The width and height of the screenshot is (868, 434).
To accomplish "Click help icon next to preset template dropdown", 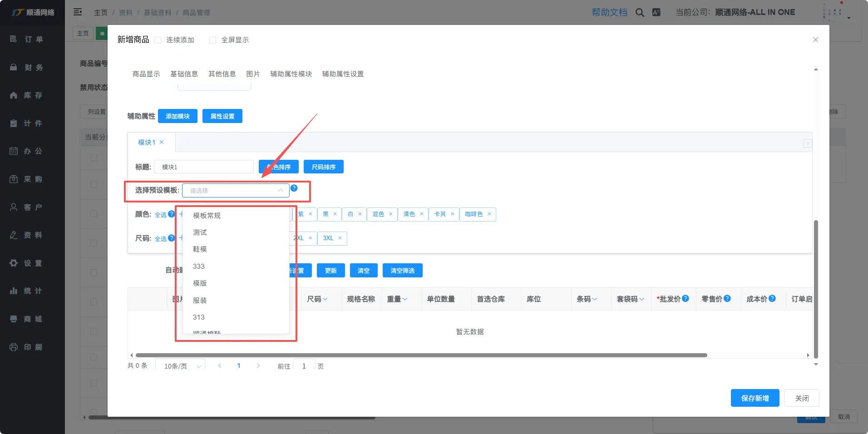I will (294, 188).
